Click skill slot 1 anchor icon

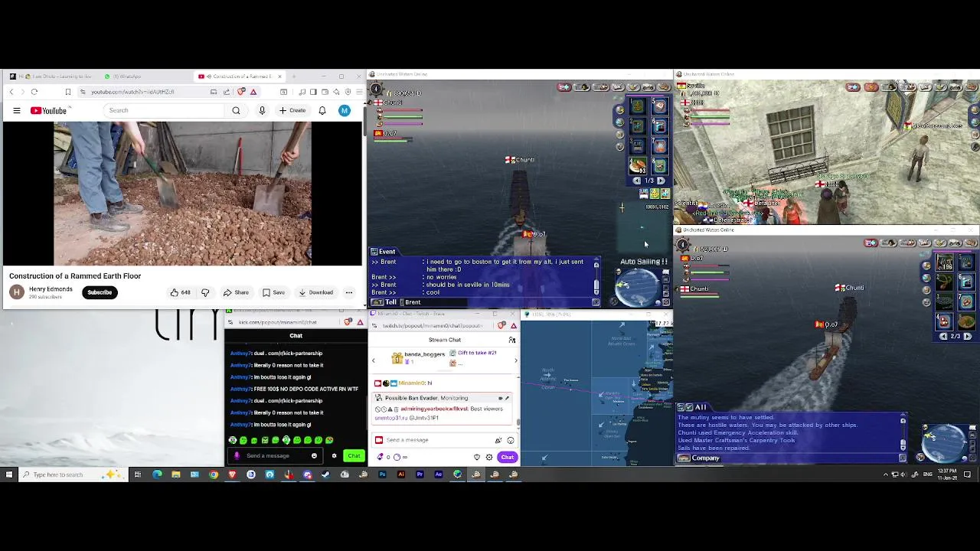pyautogui.click(x=637, y=108)
